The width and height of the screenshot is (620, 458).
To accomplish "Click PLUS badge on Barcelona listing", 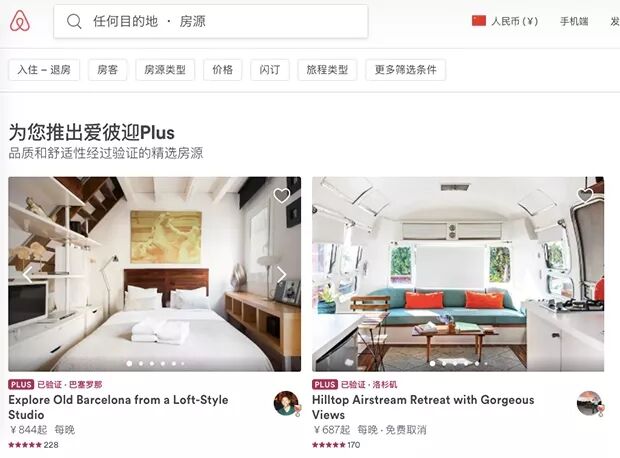I will coord(21,384).
